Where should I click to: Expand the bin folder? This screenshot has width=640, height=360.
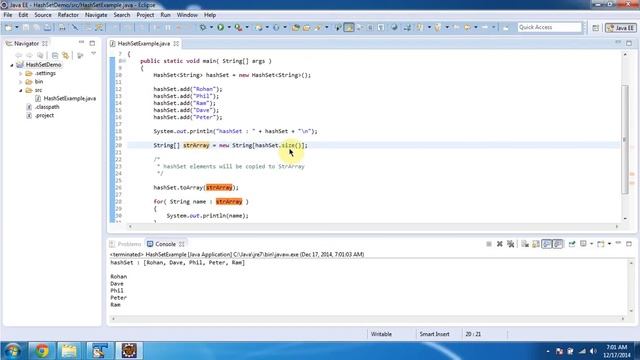tap(20, 82)
